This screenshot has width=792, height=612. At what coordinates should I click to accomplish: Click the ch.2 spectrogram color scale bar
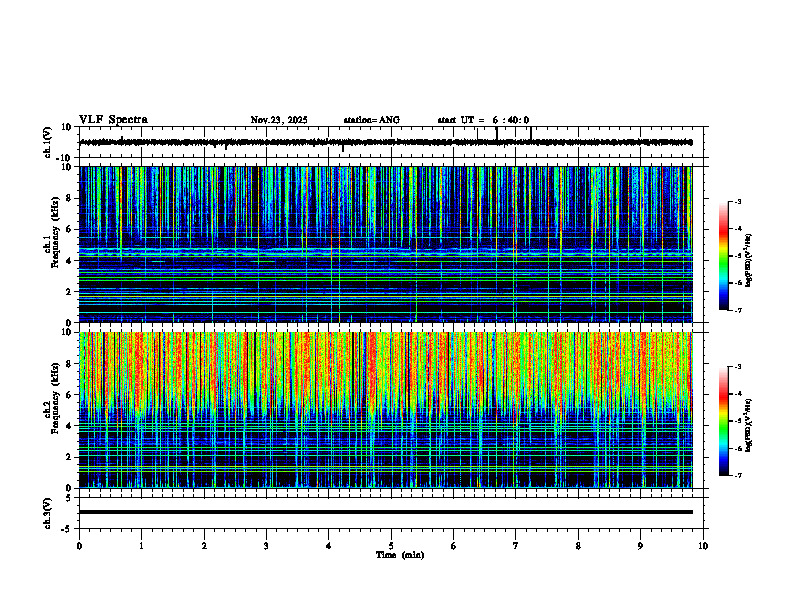click(x=724, y=421)
